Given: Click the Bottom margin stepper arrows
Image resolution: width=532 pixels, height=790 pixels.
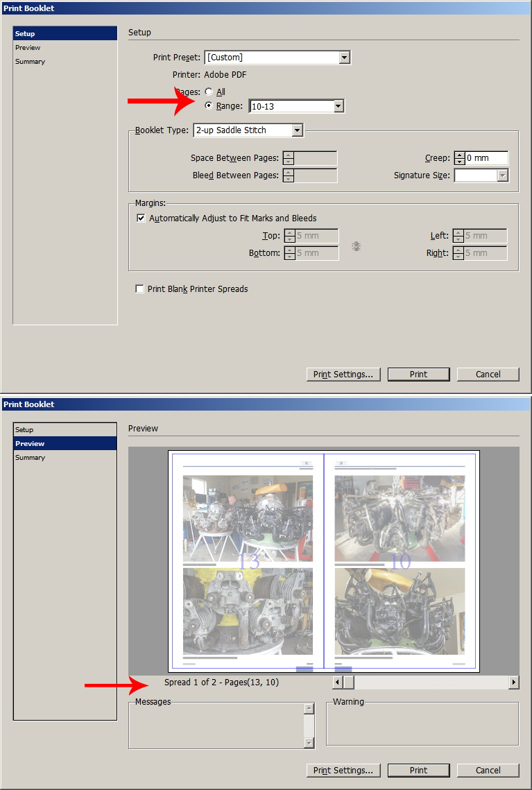Looking at the screenshot, I should [290, 253].
